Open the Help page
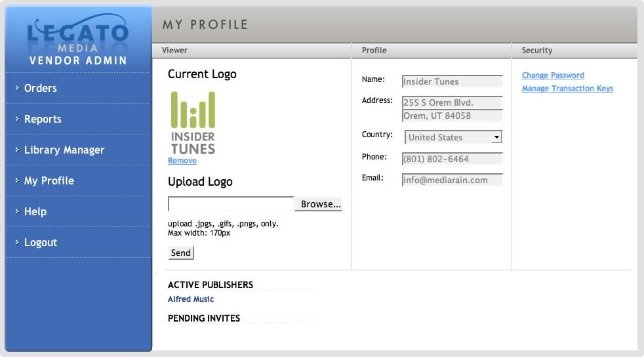The image size is (644, 357). coord(35,211)
